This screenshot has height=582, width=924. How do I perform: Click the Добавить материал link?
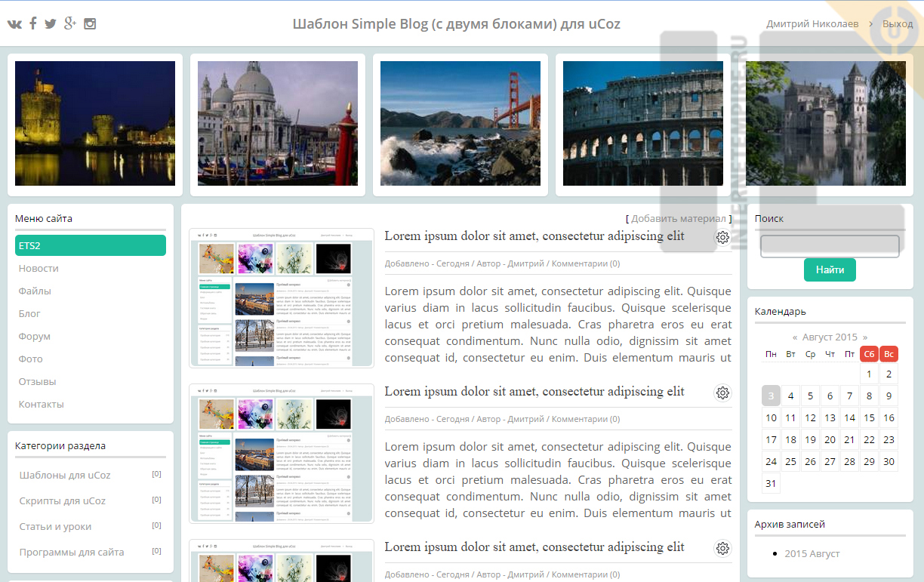pos(679,218)
